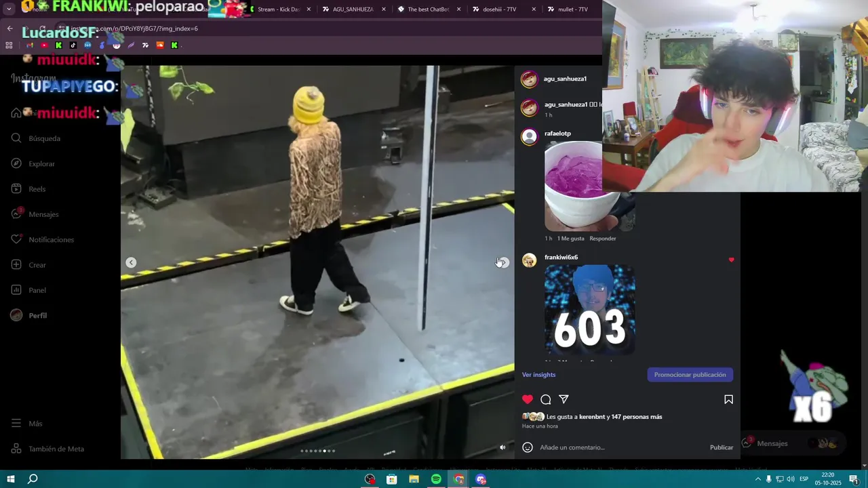
Task: Open Ver insights for this post
Action: point(538,375)
